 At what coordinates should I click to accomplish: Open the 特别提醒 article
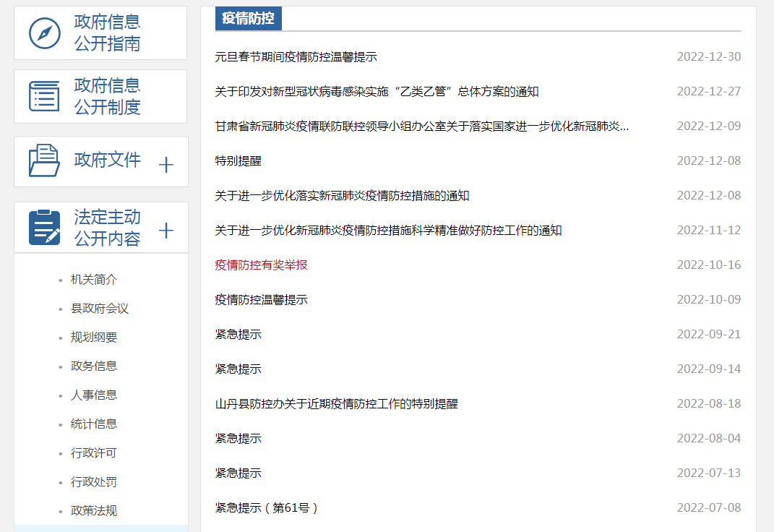(238, 161)
